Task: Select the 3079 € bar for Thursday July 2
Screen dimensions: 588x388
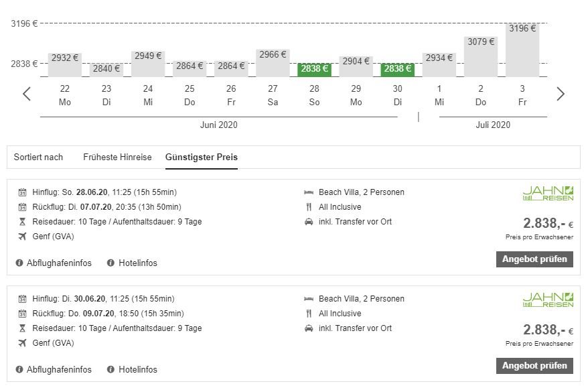Action: coord(481,56)
